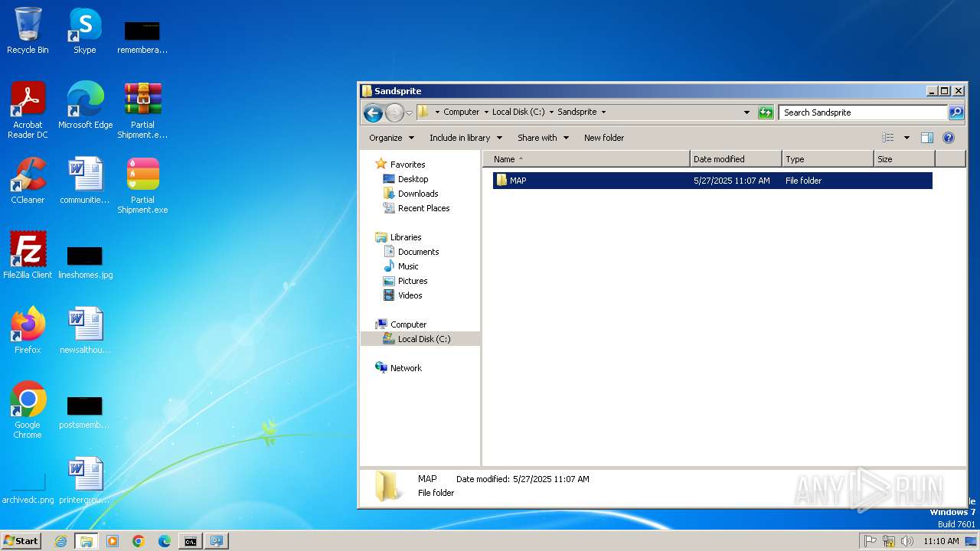Open the Organize menu
Screen dimensions: 980x551
(x=391, y=138)
